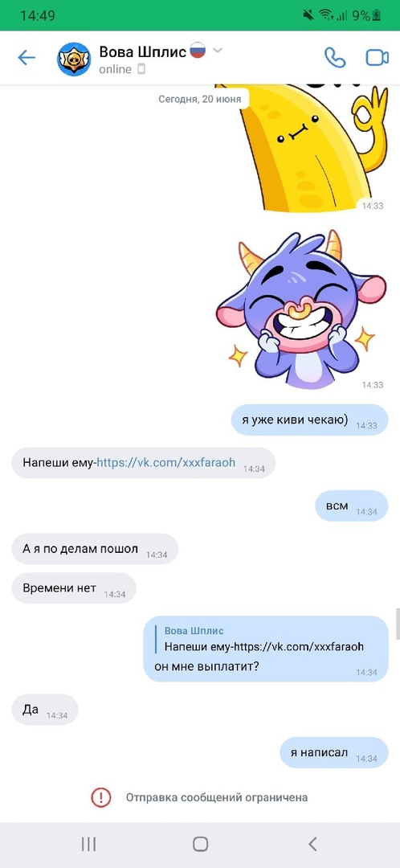This screenshot has height=868, width=400.
Task: Tap the Android back navigation button
Action: 312,844
